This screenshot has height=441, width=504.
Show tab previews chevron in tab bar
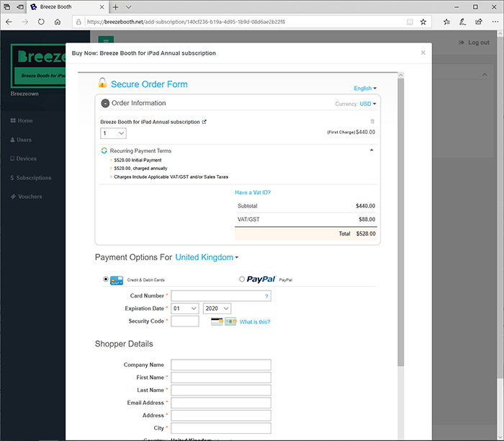(x=129, y=7)
